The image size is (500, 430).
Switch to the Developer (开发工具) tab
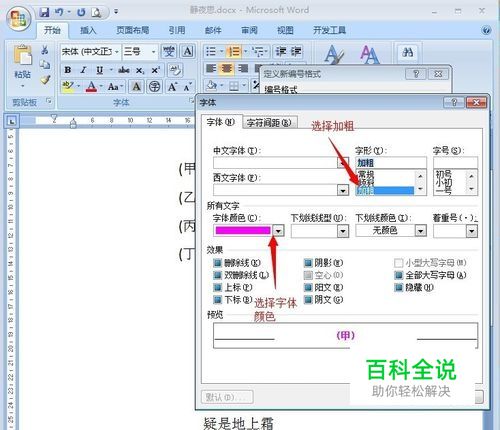tap(329, 31)
